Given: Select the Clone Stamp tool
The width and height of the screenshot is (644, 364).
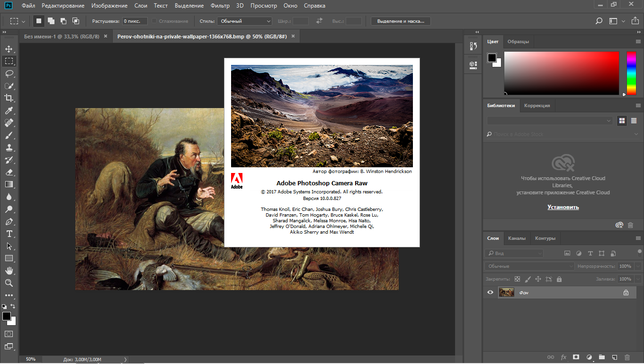Looking at the screenshot, I should click(9, 147).
